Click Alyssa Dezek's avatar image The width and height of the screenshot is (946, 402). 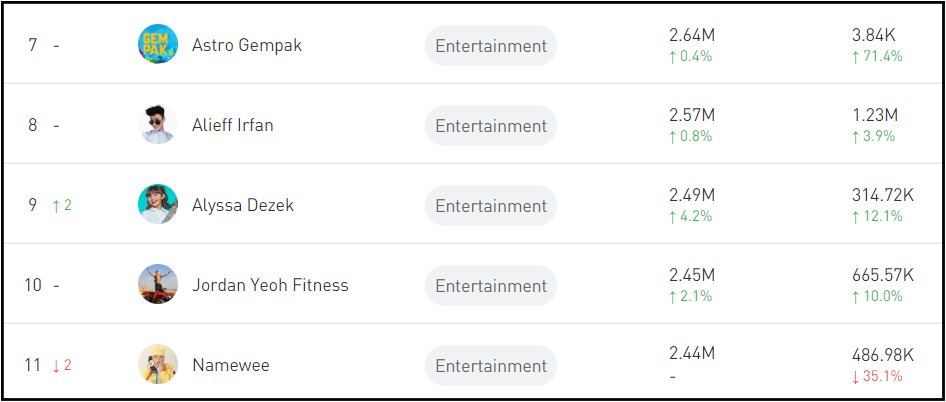[158, 205]
